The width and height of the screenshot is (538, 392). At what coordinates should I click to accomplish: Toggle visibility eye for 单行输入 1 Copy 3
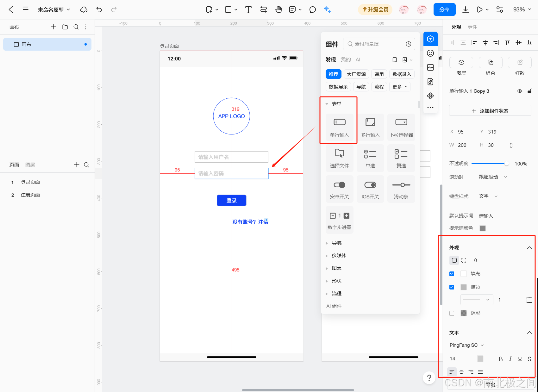520,91
